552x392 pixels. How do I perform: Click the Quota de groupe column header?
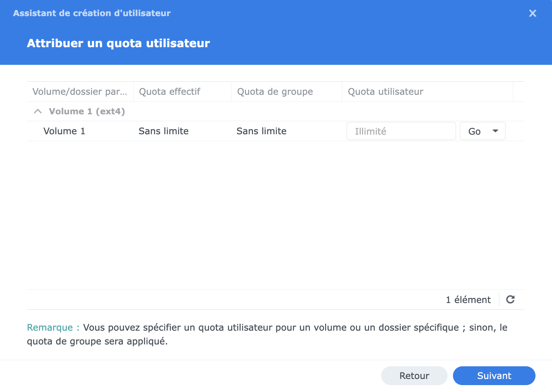pos(287,92)
